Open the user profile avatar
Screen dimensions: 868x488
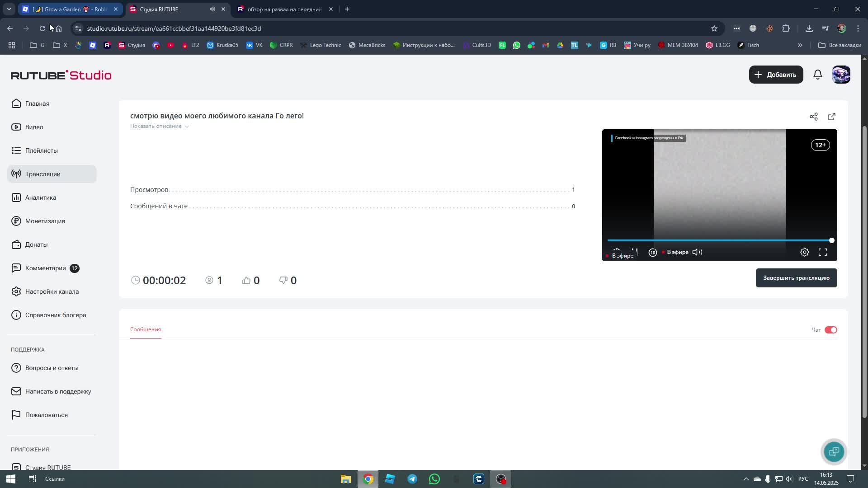841,75
